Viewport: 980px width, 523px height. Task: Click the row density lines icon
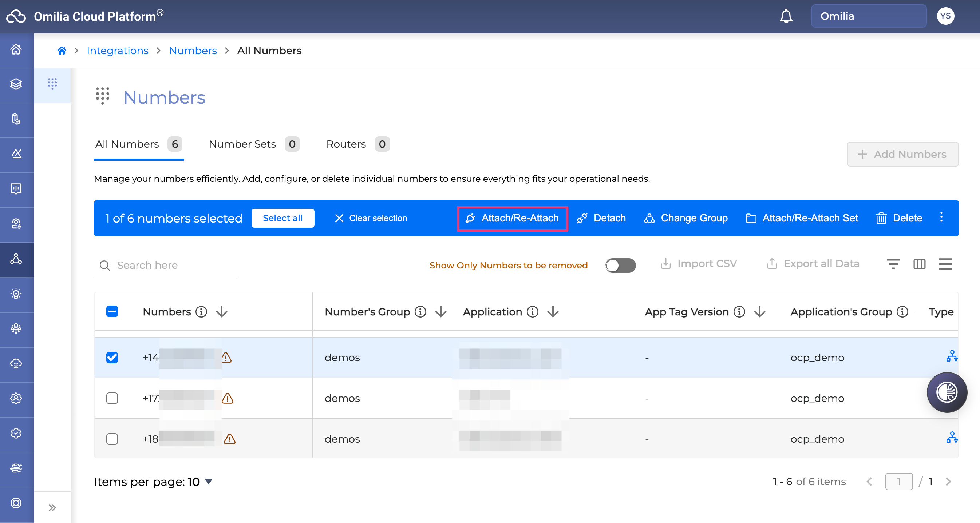(x=945, y=264)
